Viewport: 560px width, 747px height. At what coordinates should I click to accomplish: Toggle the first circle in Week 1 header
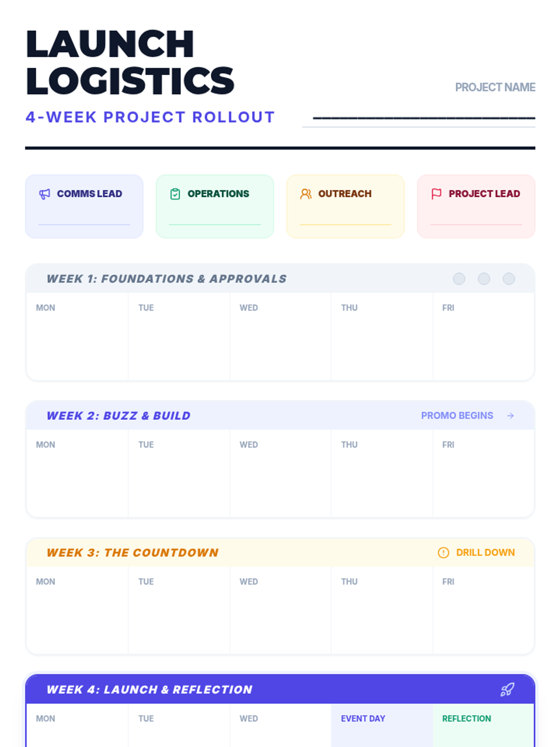click(x=459, y=279)
